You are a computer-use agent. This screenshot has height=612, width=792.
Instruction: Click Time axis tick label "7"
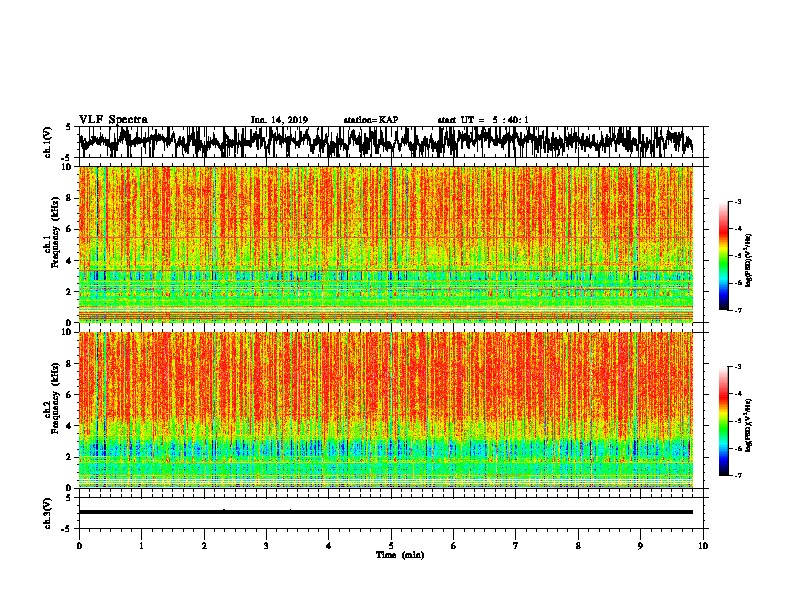pyautogui.click(x=516, y=546)
